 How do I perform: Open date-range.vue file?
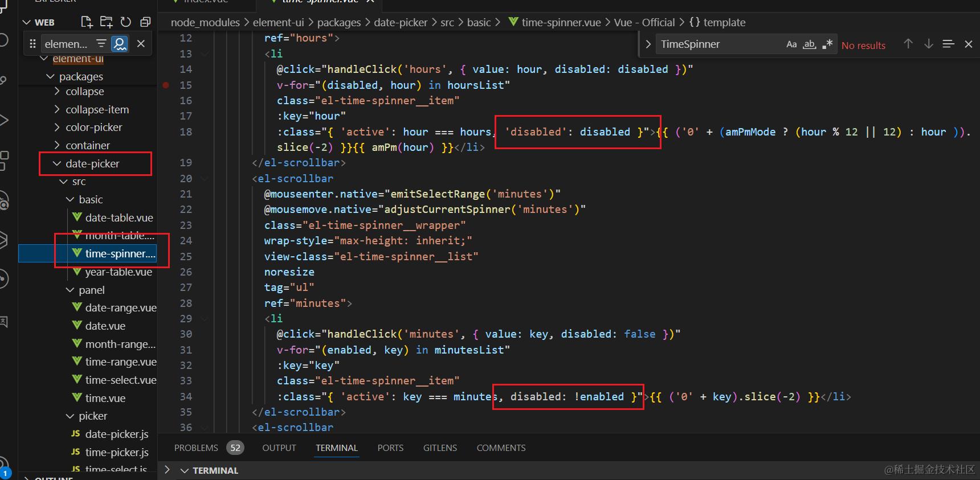(121, 308)
